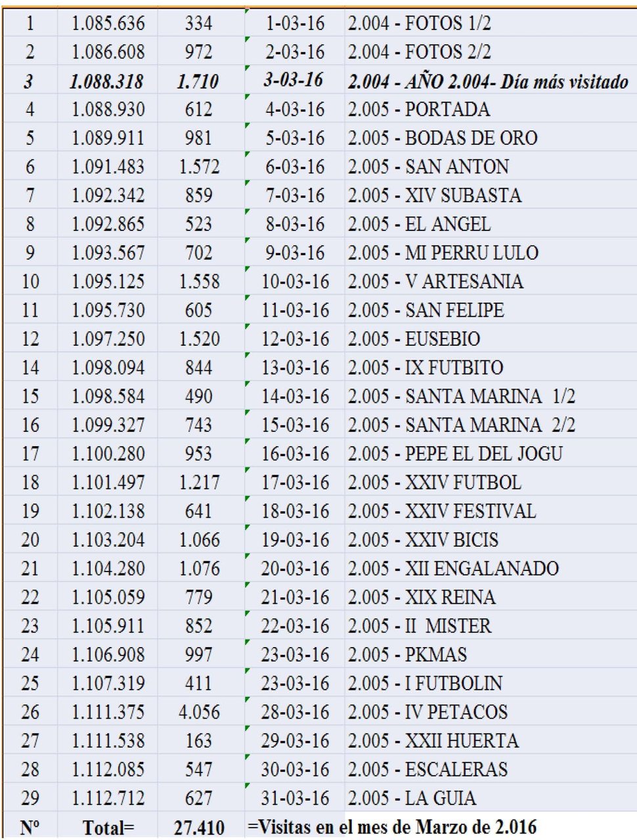This screenshot has height=840, width=637.
Task: Select the cell '2.005 - BODAS DE ORO'
Action: (491, 138)
